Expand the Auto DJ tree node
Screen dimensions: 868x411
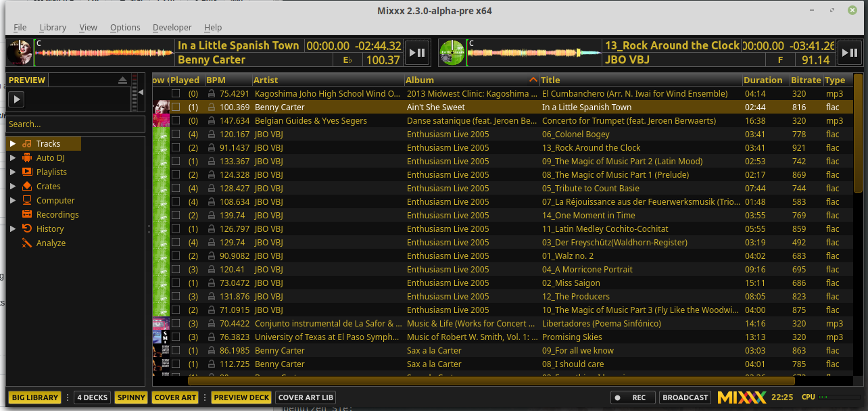click(x=12, y=158)
